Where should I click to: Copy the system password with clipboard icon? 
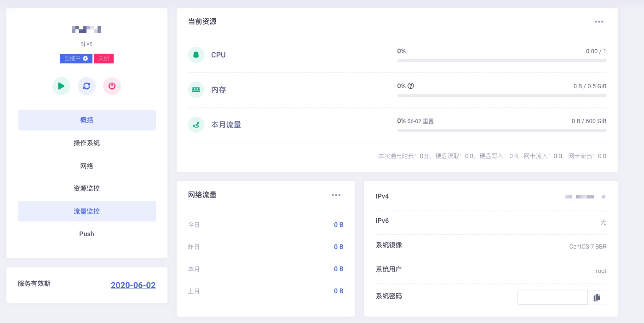coord(597,297)
